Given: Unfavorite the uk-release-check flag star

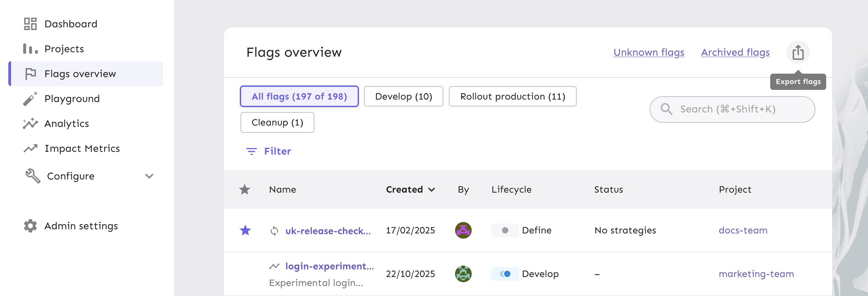Looking at the screenshot, I should [x=245, y=230].
